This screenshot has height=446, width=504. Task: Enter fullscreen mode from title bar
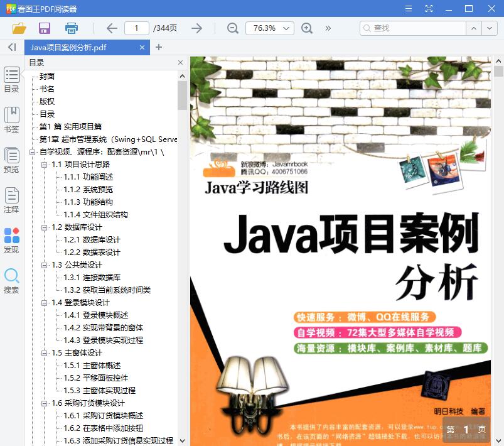(429, 8)
